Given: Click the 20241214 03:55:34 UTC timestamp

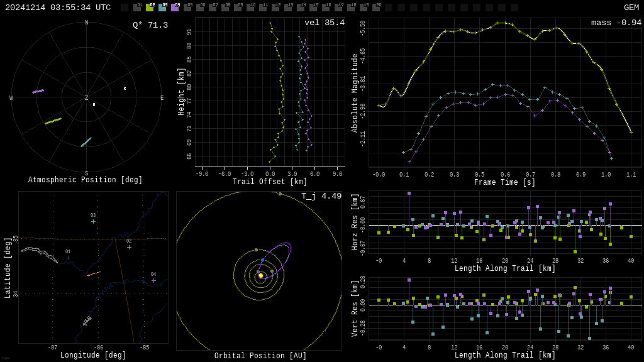Looking at the screenshot, I should [58, 8].
